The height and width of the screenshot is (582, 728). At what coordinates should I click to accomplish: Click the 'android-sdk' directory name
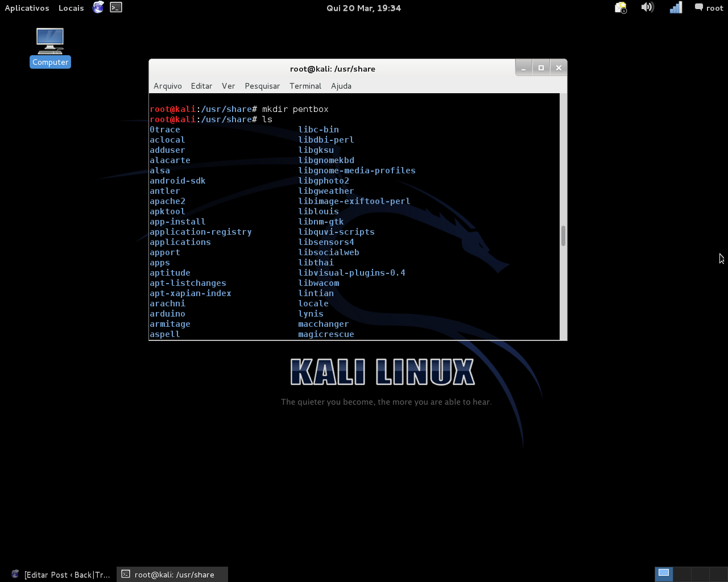pos(177,181)
